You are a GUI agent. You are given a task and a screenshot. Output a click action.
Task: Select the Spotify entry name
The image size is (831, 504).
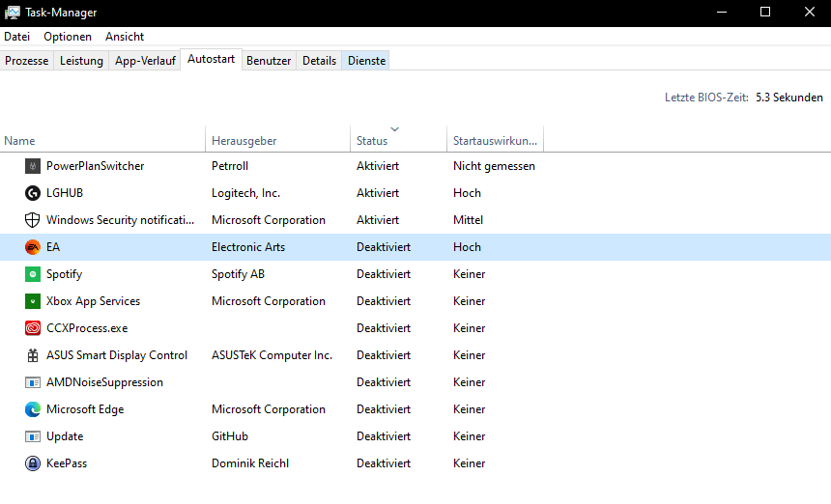tap(64, 274)
